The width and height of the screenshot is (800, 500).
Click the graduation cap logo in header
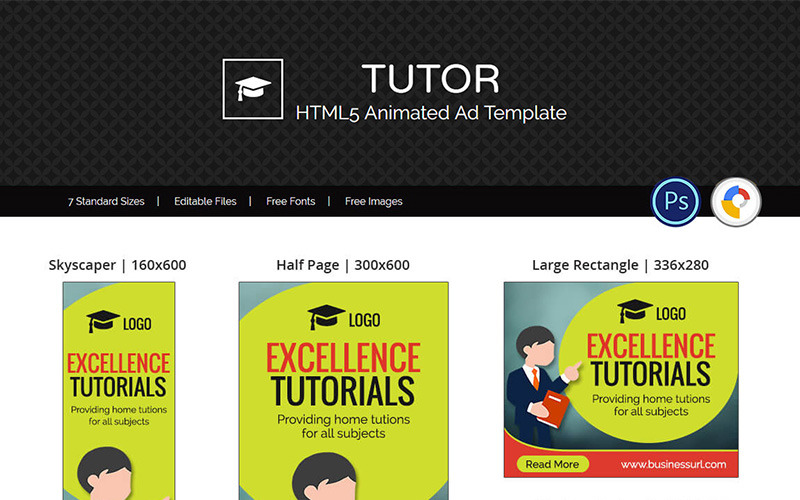[253, 89]
